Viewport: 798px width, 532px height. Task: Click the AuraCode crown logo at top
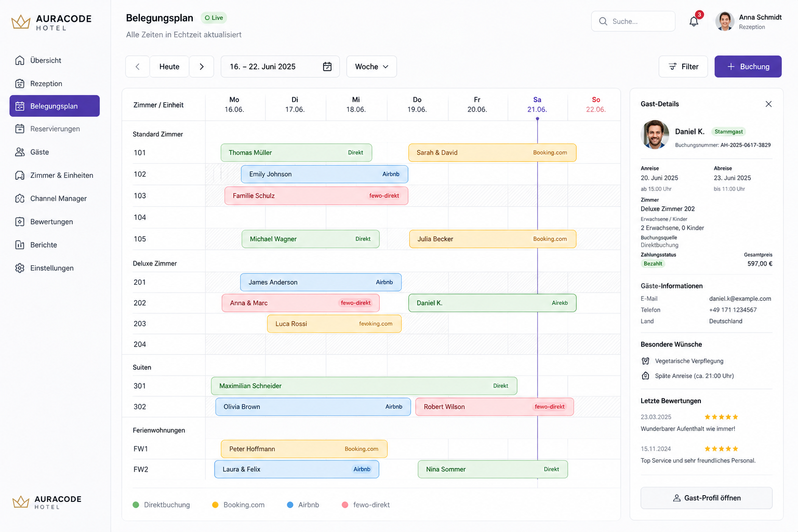point(21,22)
